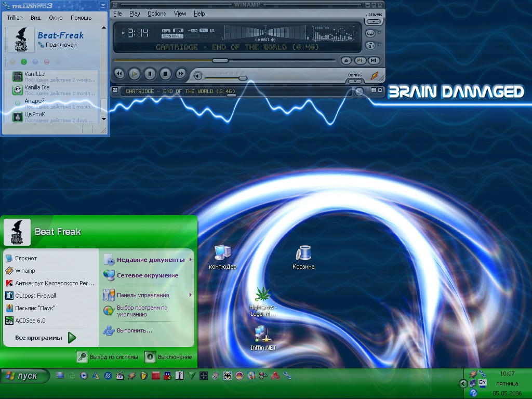Skip to previous track in Winamp
532x399 pixels.
pos(119,74)
